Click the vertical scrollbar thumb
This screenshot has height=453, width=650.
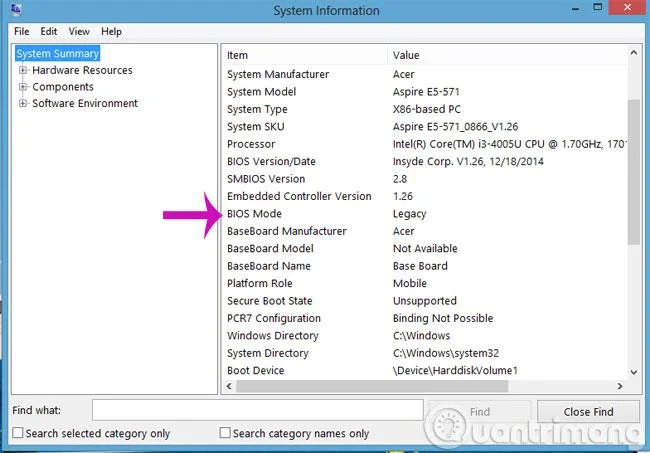633,172
